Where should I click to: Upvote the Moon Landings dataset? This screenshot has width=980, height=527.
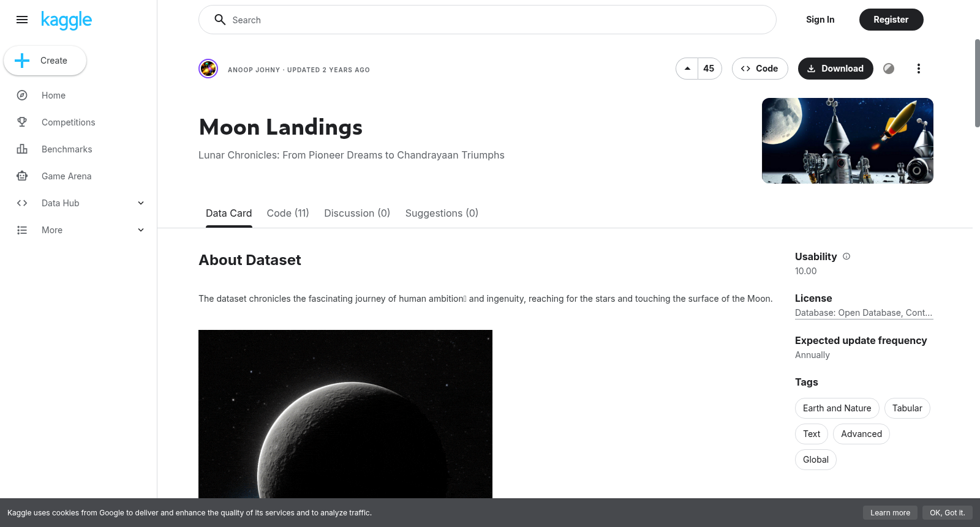pos(687,69)
